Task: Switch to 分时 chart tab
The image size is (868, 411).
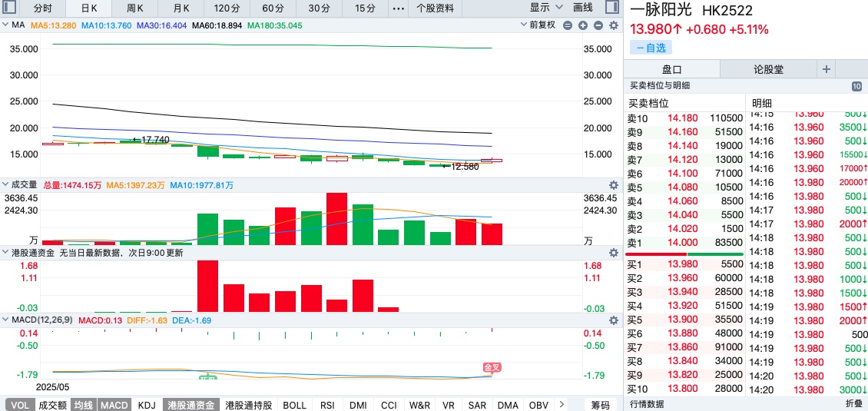Action: (42, 8)
